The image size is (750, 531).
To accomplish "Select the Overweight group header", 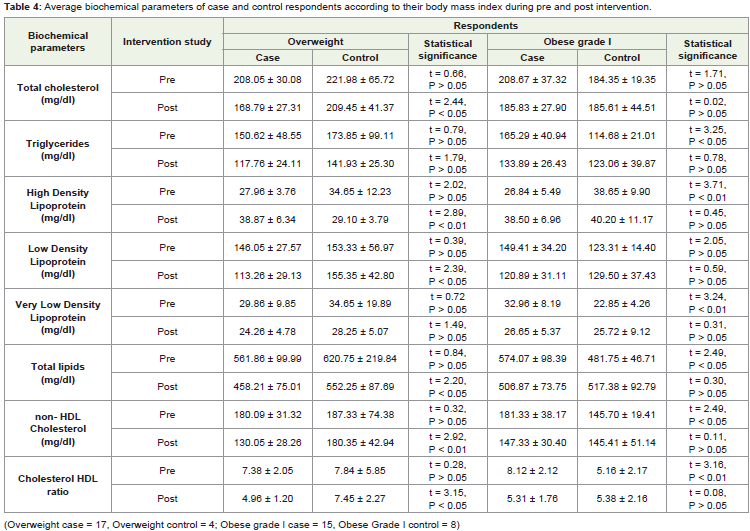I will (x=315, y=42).
